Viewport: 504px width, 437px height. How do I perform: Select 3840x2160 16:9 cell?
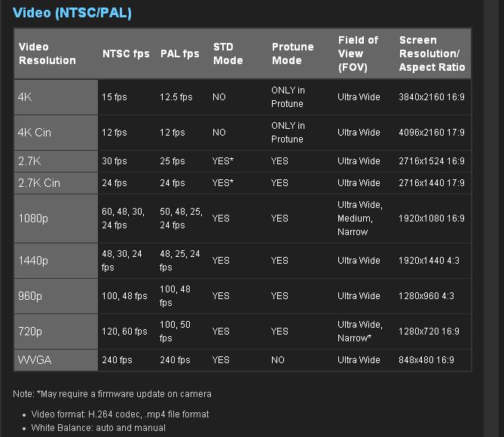point(432,97)
